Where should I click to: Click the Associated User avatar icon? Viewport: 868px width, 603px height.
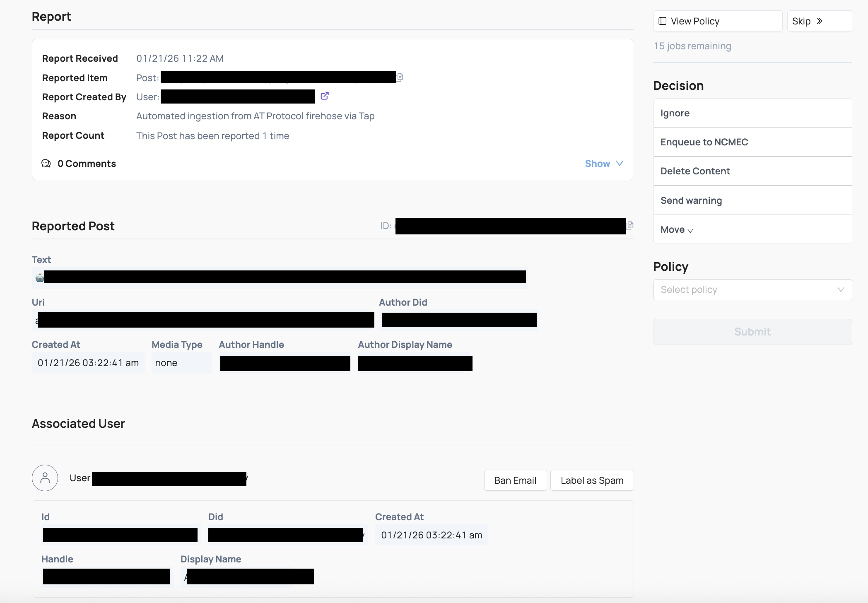coord(45,478)
